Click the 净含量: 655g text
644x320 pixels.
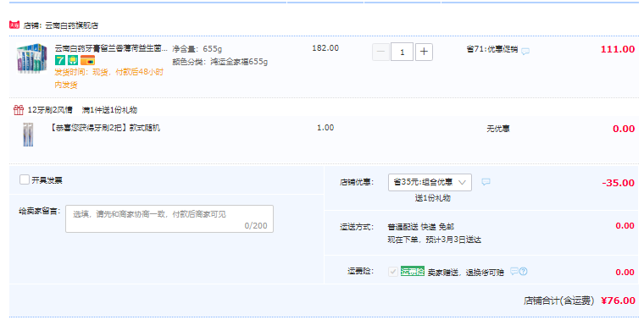click(197, 49)
